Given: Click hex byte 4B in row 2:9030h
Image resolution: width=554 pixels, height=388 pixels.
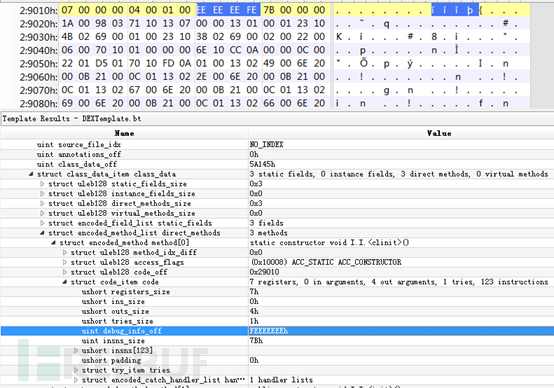Looking at the screenshot, I should [x=67, y=37].
